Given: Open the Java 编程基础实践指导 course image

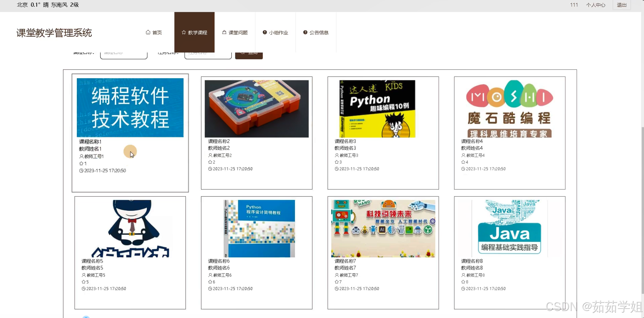Looking at the screenshot, I should click(510, 228).
